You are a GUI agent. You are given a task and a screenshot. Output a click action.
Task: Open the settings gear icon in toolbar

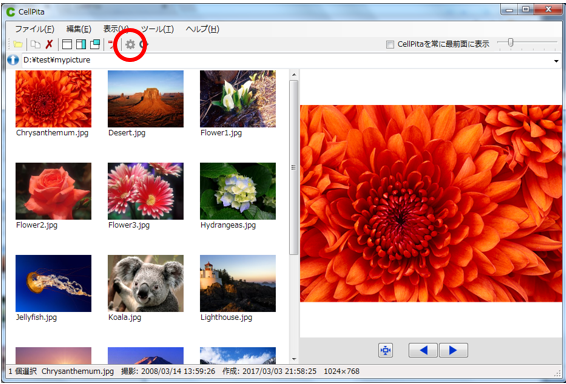[130, 44]
